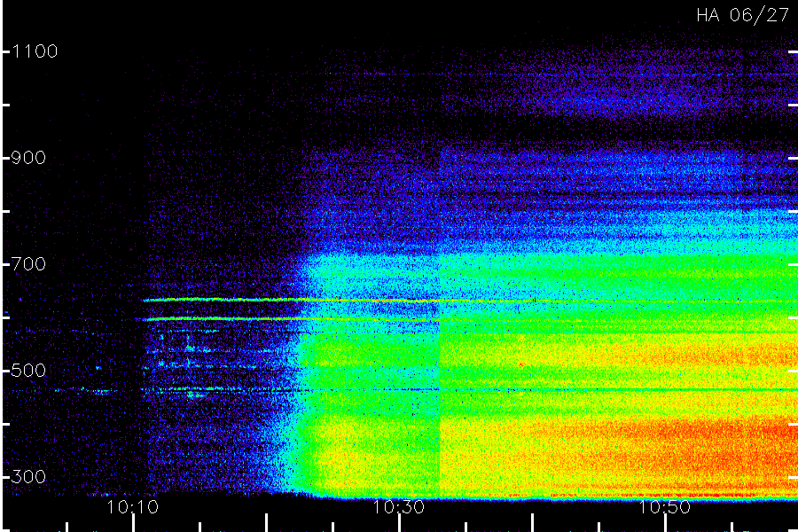Click the 700 frequency axis label

pyautogui.click(x=28, y=264)
